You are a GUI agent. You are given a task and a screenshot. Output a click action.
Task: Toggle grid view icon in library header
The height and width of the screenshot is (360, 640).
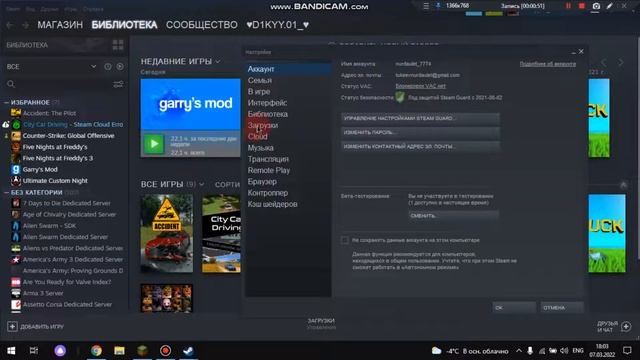tap(118, 45)
